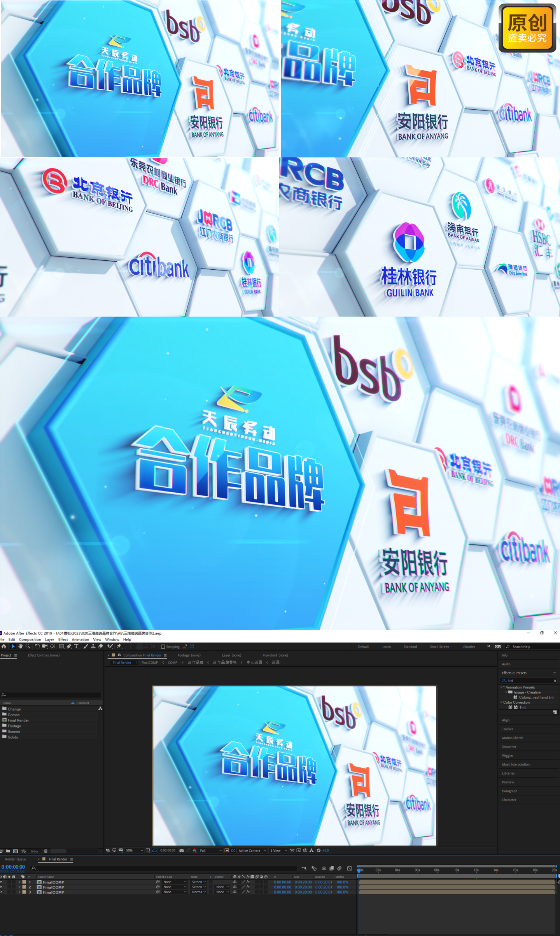Image resolution: width=560 pixels, height=936 pixels.
Task: Clear the tint search with X button
Action: [x=555, y=681]
